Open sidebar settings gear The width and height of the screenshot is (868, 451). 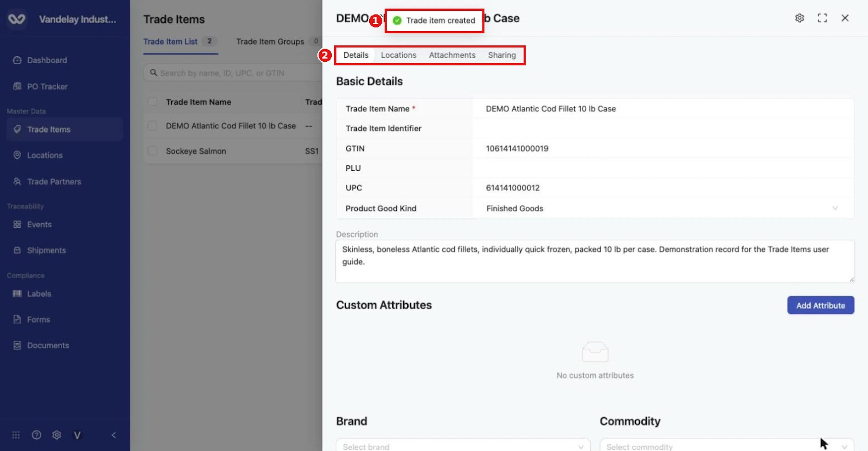57,435
